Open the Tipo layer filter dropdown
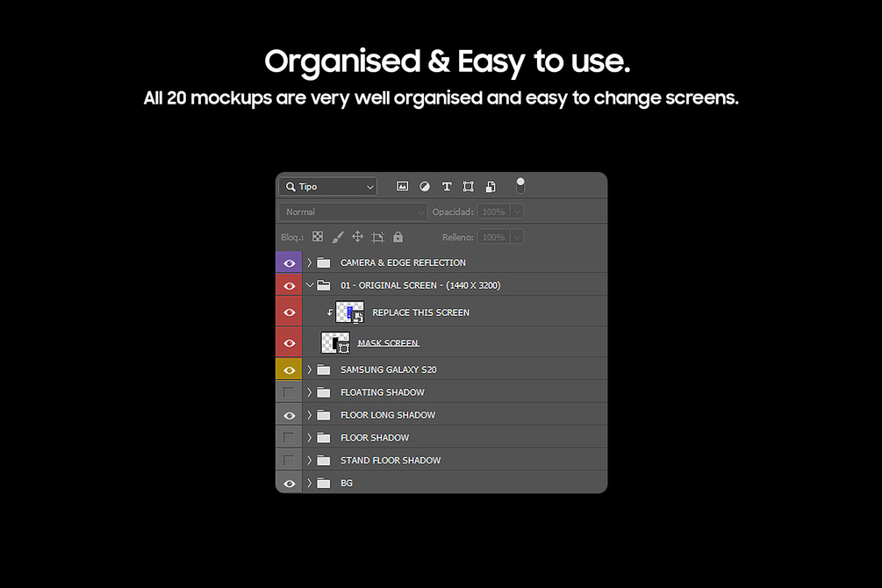The image size is (882, 588). [x=328, y=187]
